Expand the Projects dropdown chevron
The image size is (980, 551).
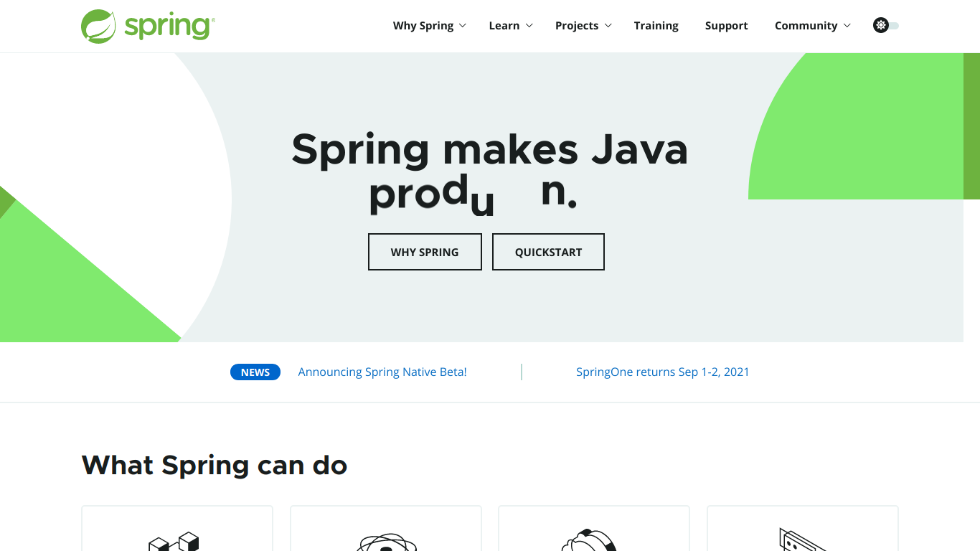[608, 26]
